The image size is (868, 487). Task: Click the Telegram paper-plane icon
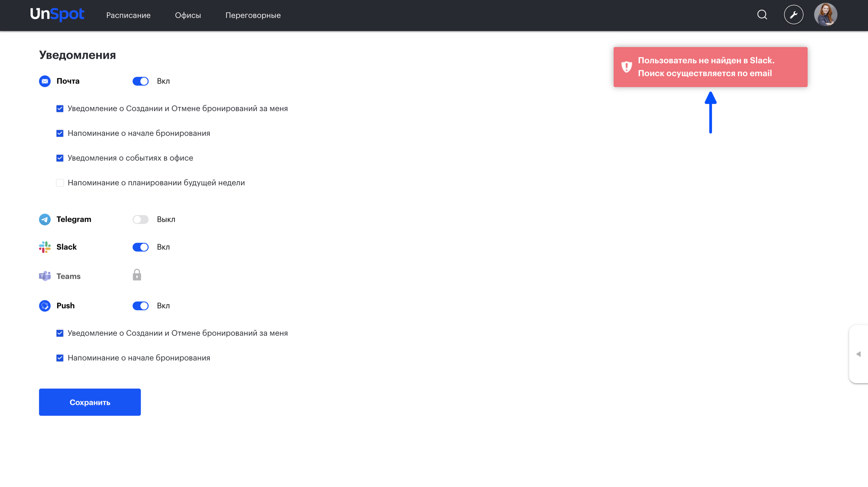tap(45, 220)
